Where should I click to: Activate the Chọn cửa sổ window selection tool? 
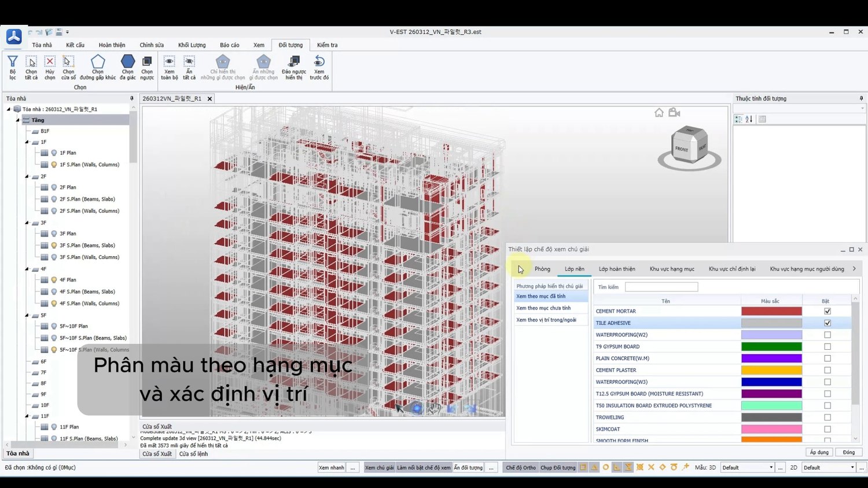68,67
